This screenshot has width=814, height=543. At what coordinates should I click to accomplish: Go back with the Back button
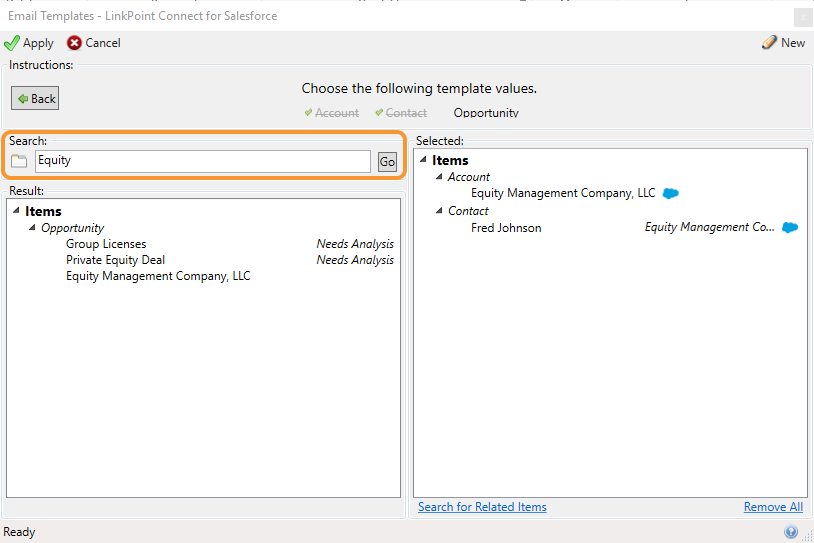[x=35, y=98]
